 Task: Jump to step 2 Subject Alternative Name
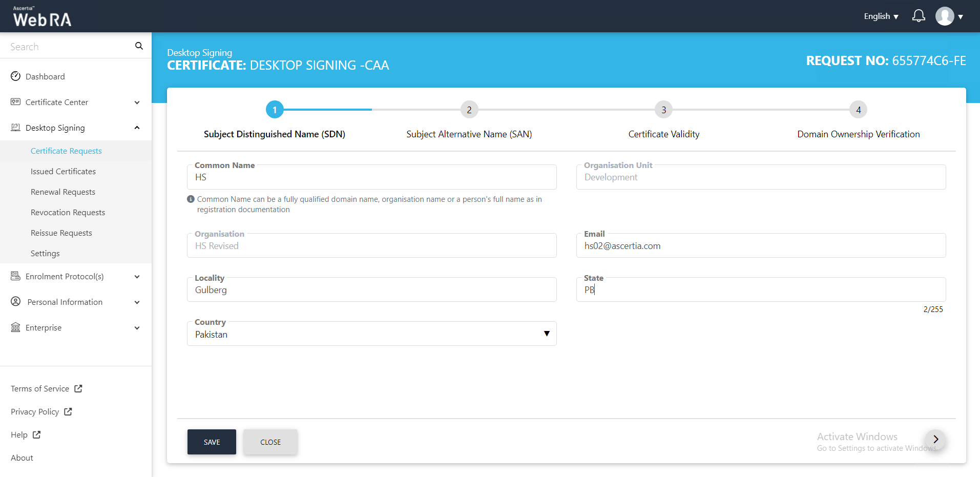tap(469, 110)
